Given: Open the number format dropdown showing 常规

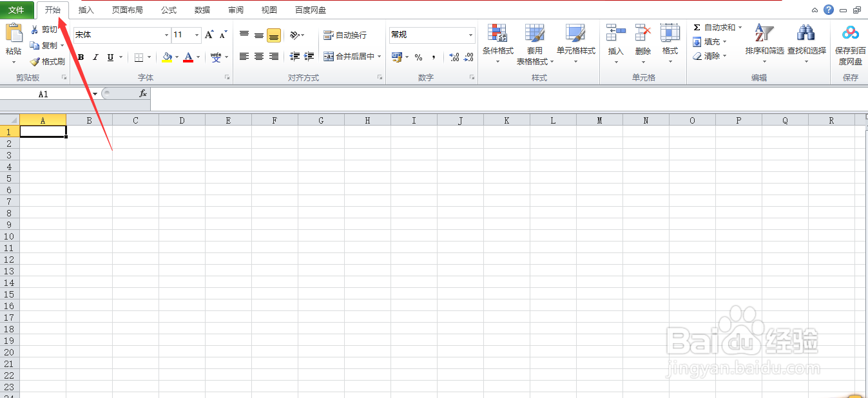Looking at the screenshot, I should pyautogui.click(x=470, y=35).
